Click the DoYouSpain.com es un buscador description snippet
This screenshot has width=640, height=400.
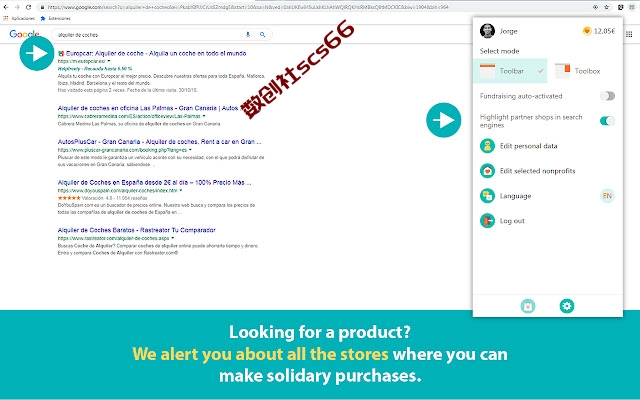coord(156,209)
